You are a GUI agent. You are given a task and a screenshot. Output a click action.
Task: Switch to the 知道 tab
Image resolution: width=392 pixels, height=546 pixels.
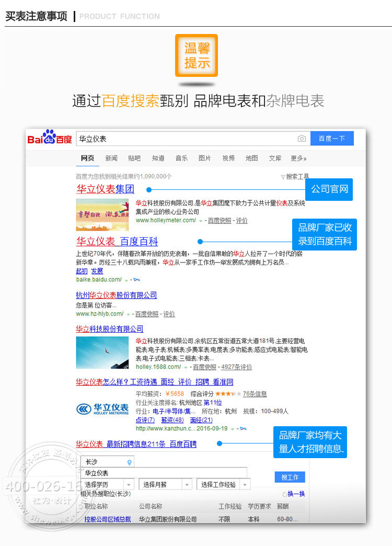click(158, 158)
